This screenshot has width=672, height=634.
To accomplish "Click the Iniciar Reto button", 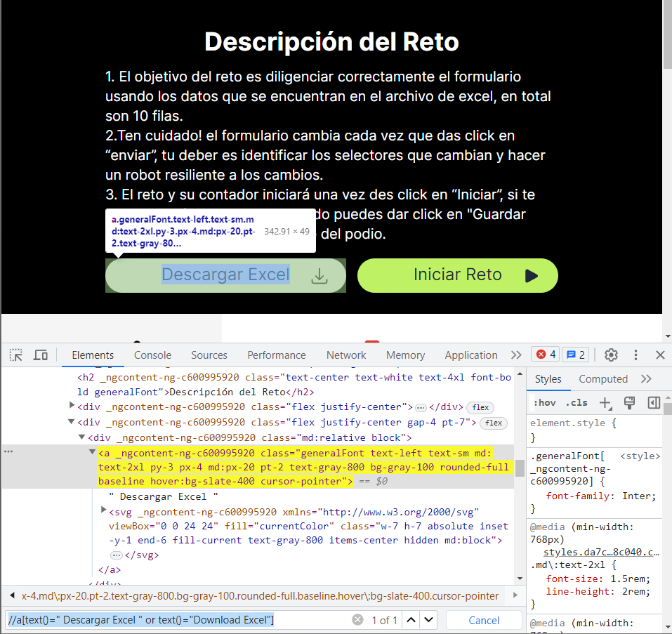I will (457, 275).
